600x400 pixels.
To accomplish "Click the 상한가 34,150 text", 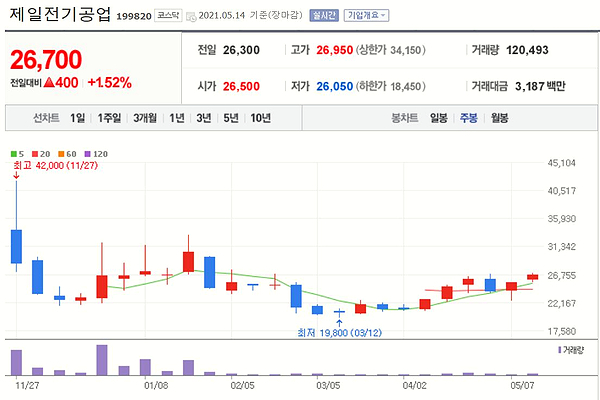I will 391,50.
